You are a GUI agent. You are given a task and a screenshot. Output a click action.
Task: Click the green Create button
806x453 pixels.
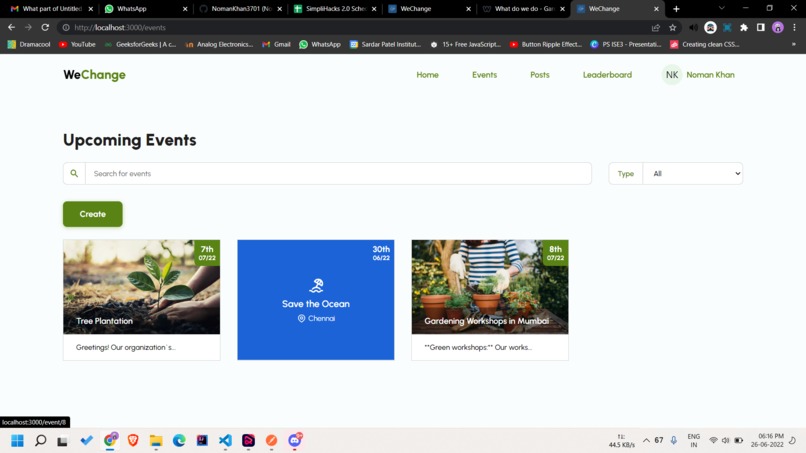(x=93, y=214)
